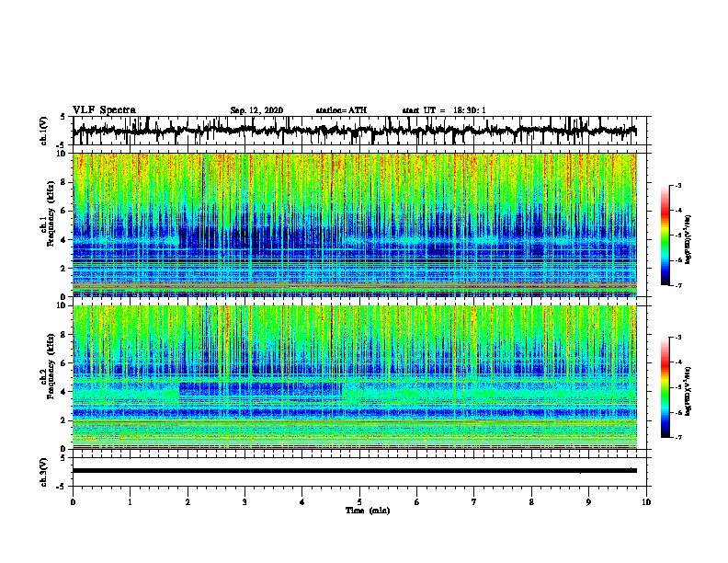
Task: Click the "ch.1(V)" waveform axis label
Action: (44, 131)
